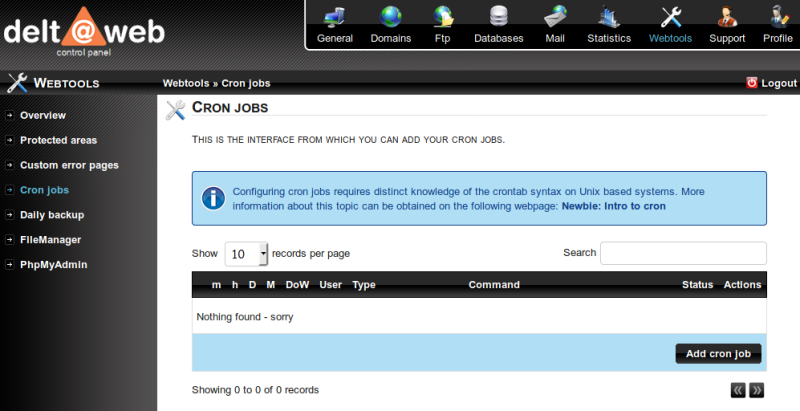
Task: Go to next page of records
Action: coord(757,390)
